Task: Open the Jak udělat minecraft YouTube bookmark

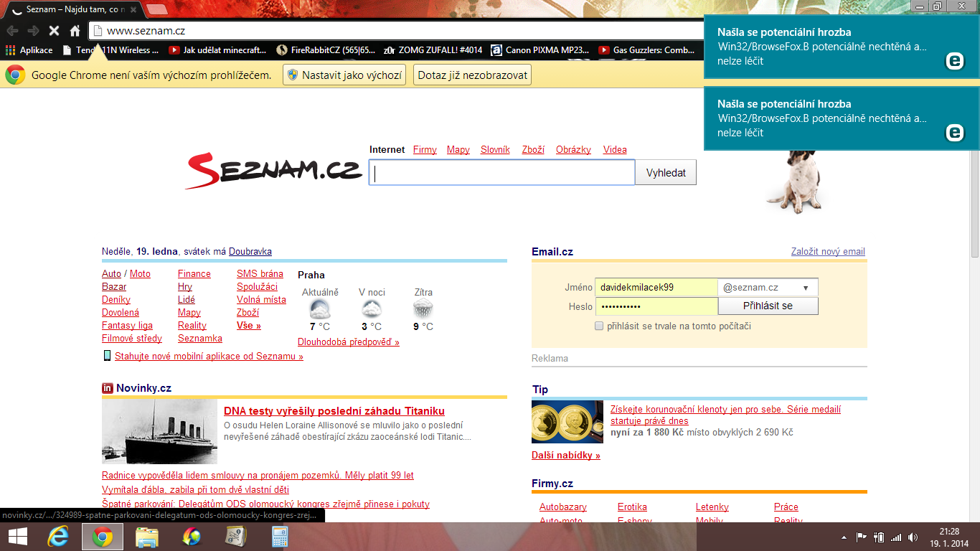Action: coord(217,50)
